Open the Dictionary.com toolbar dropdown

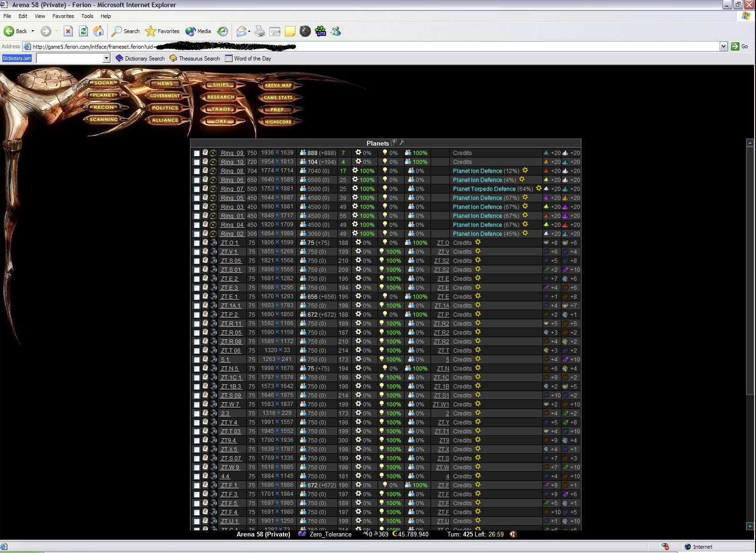107,58
